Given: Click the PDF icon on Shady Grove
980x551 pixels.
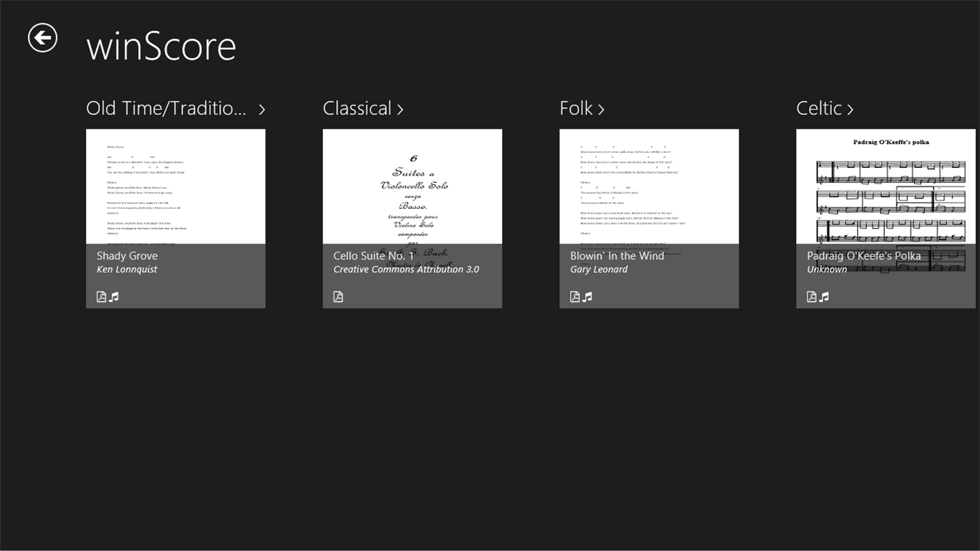Looking at the screenshot, I should coord(101,297).
